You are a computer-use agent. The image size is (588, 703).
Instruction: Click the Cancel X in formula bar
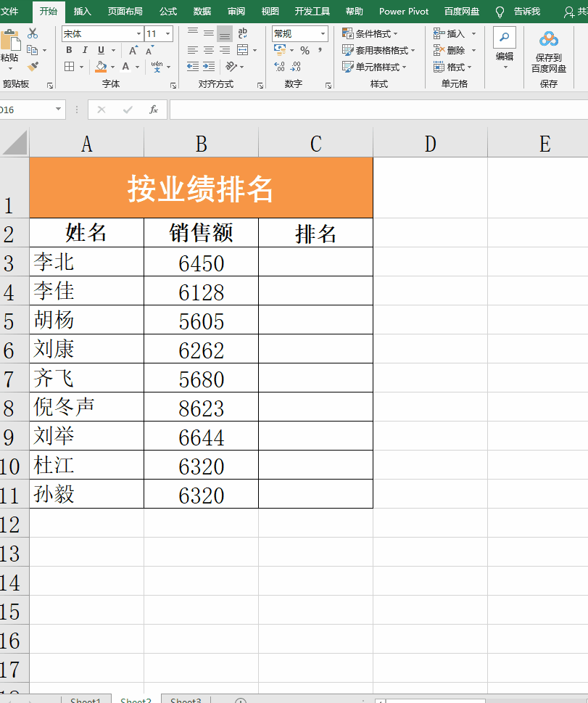(x=102, y=110)
